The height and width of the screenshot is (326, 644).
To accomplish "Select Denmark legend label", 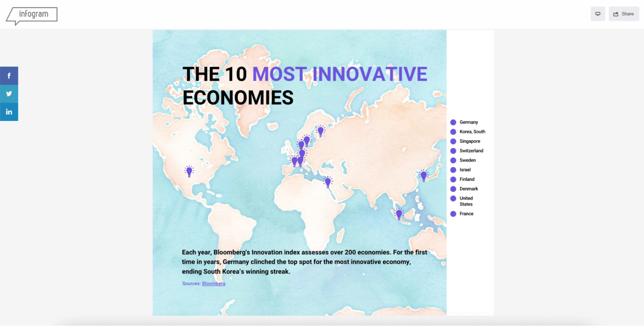I will point(469,189).
